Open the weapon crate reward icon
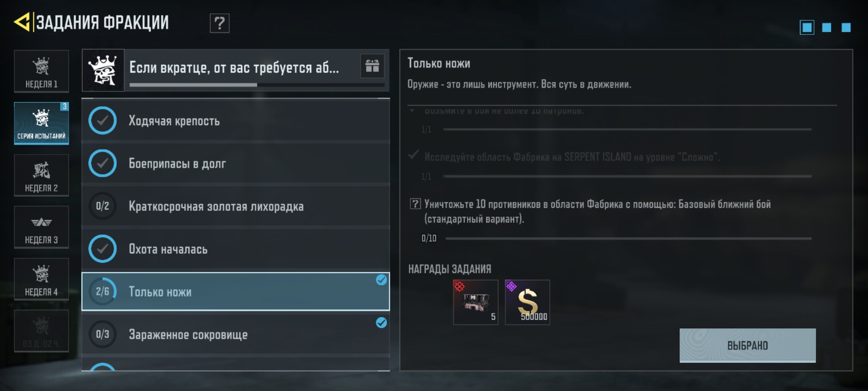868x391 pixels. coord(476,302)
